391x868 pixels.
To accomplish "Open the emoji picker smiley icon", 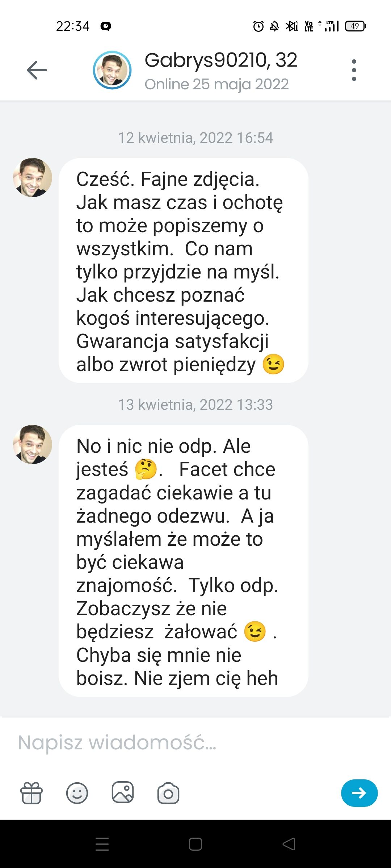I will click(x=77, y=793).
